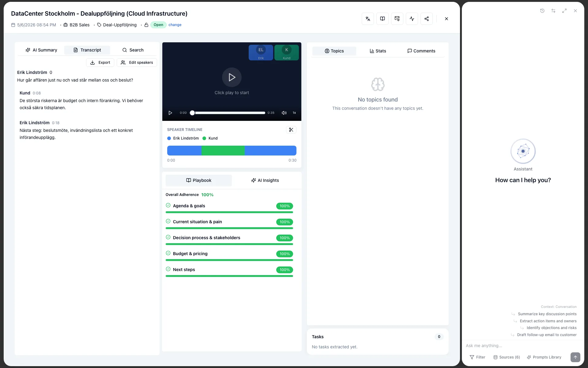Expand the assistant panel to fullscreen
The height and width of the screenshot is (368, 588).
click(564, 11)
